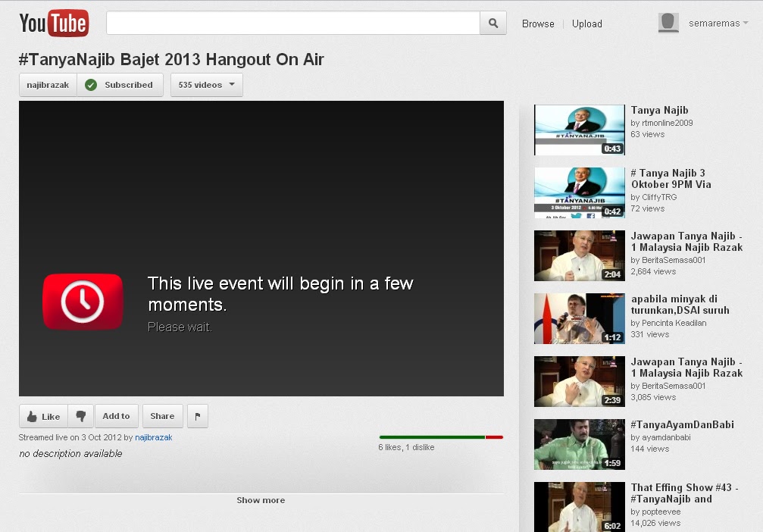Click the YouTube logo
The image size is (763, 532).
click(x=54, y=23)
